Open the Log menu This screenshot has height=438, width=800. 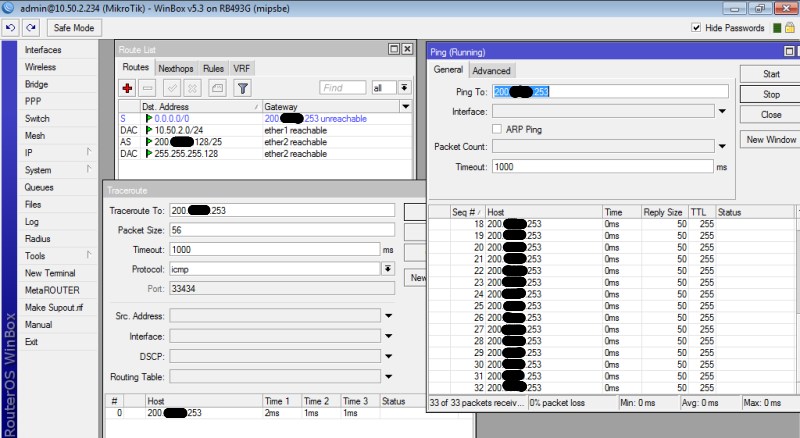click(x=32, y=222)
